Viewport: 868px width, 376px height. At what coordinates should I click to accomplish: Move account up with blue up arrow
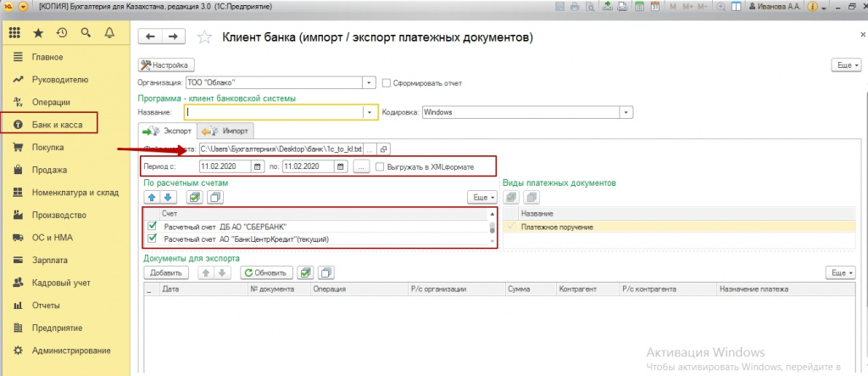[x=151, y=197]
